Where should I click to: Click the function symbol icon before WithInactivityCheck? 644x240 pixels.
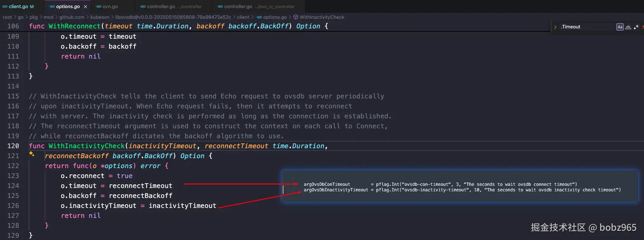(x=296, y=17)
